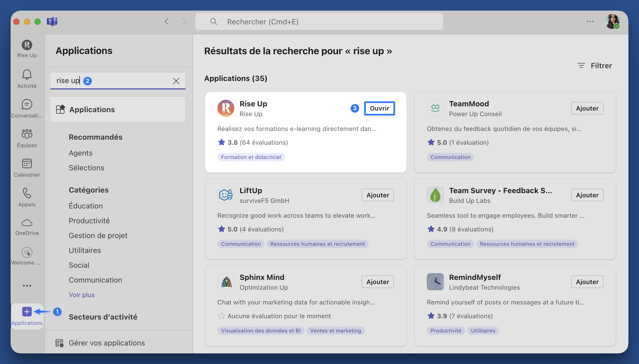Expand categories with Voir plus
The image size is (639, 364).
[x=81, y=295]
